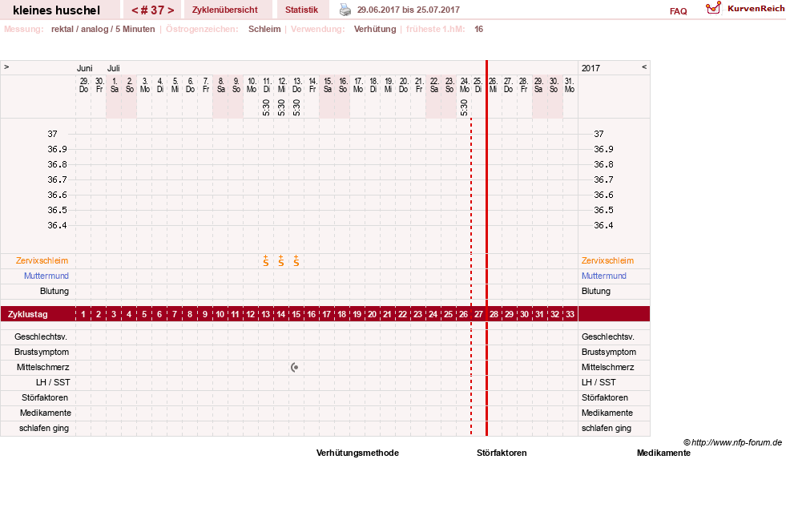The height and width of the screenshot is (532, 786).
Task: Click the rektal / analog / 5 Minuten value
Action: (x=103, y=29)
